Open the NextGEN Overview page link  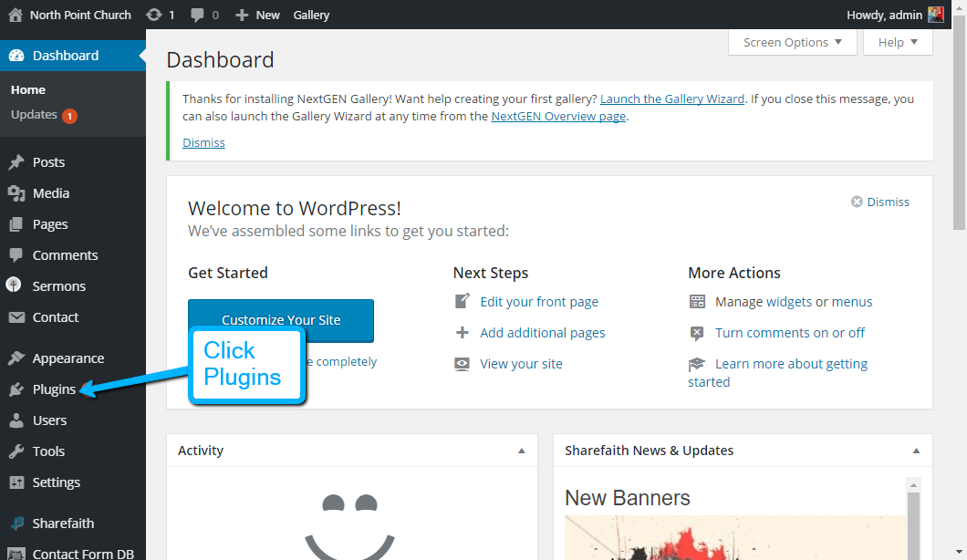point(558,116)
